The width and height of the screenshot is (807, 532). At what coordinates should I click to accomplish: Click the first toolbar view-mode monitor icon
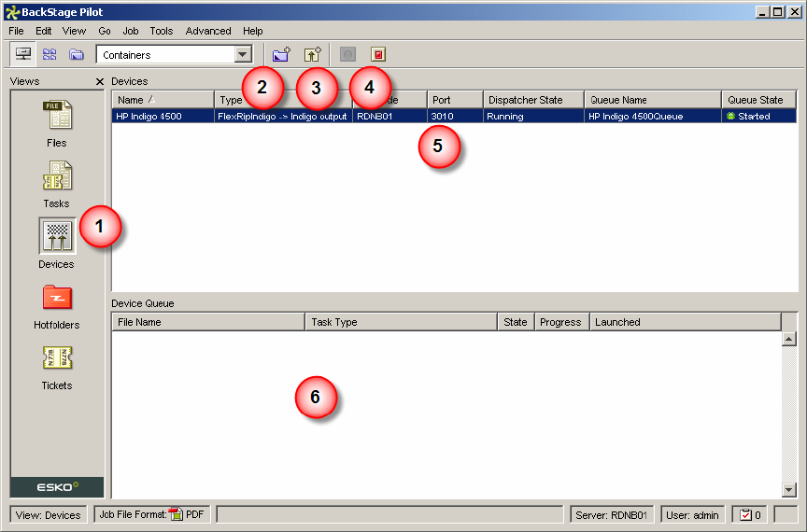(x=23, y=54)
